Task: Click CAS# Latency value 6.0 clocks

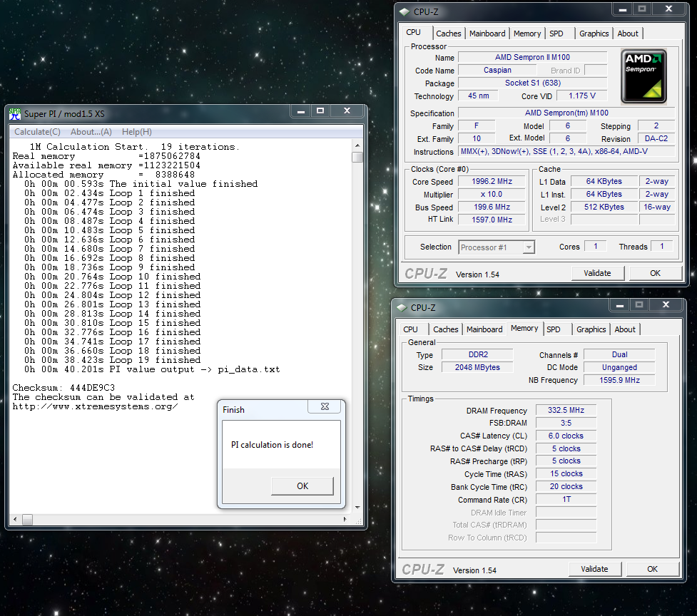Action: coord(566,436)
